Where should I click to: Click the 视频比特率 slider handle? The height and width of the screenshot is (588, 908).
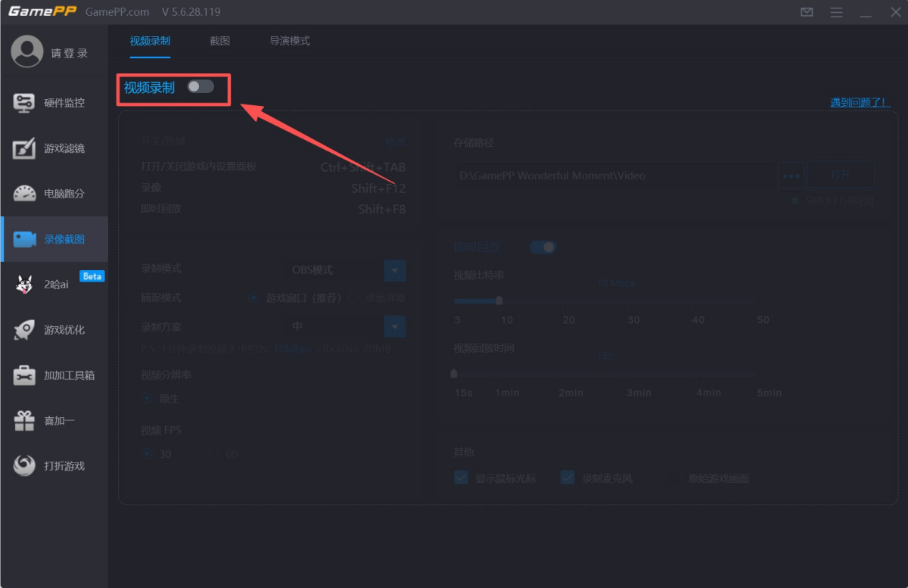[x=499, y=300]
